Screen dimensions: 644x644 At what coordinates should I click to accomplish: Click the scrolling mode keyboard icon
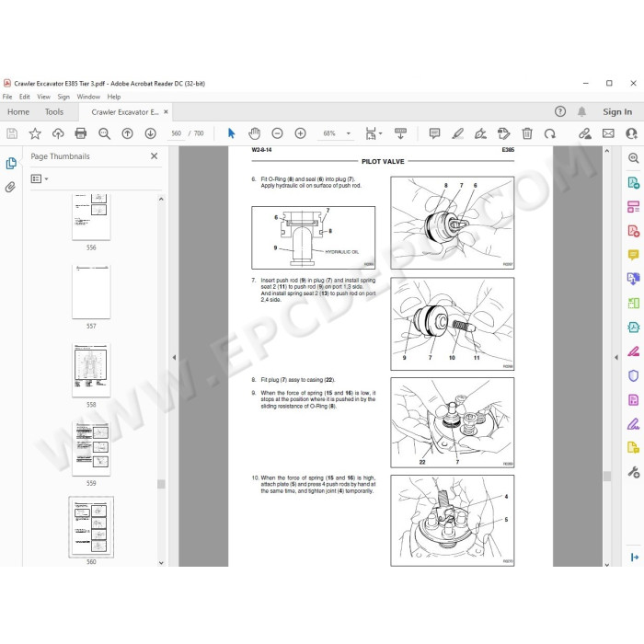point(400,133)
